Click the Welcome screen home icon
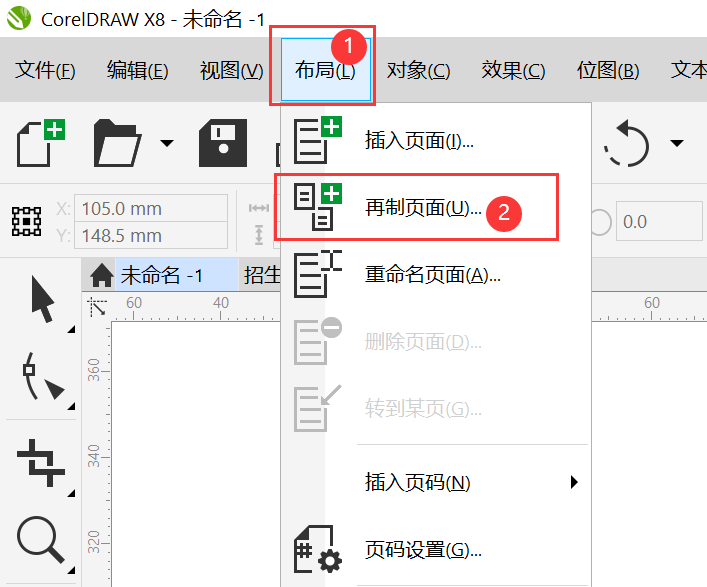The height and width of the screenshot is (587, 707). pos(101,275)
